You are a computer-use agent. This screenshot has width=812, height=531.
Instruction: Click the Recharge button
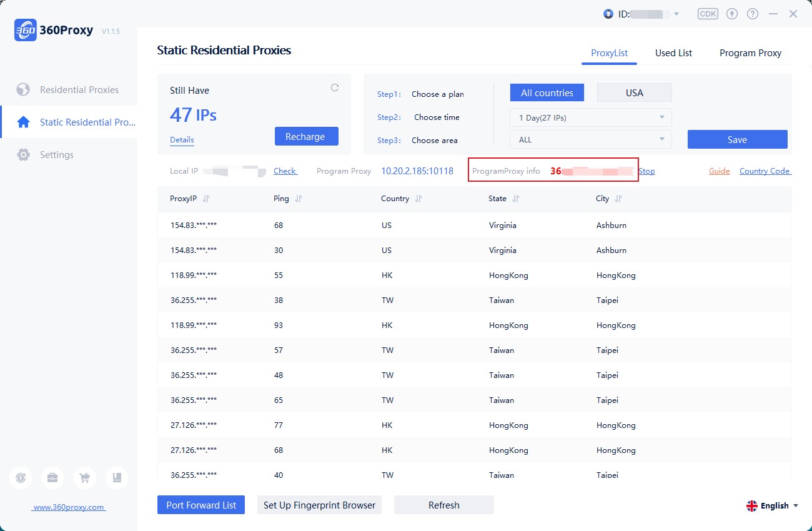click(307, 136)
